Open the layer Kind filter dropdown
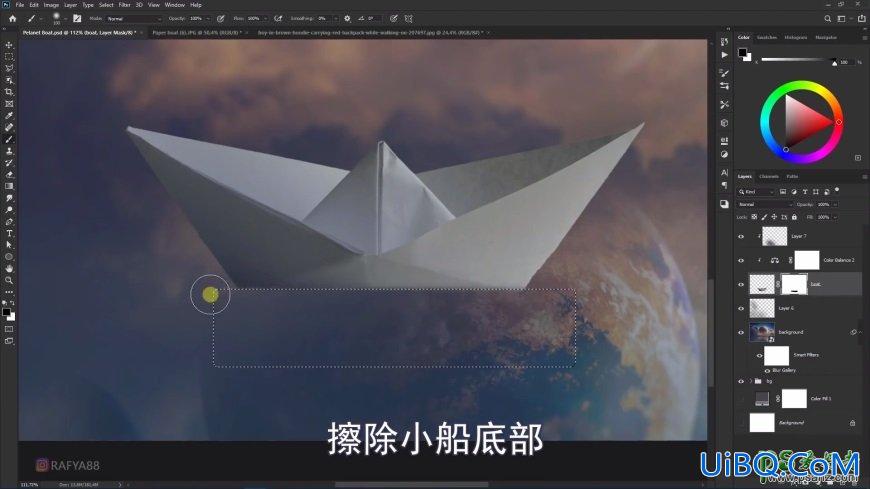The height and width of the screenshot is (489, 870). (756, 191)
